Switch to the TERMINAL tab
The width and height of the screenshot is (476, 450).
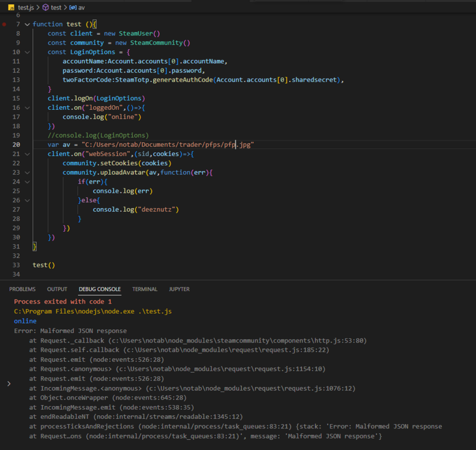point(145,289)
